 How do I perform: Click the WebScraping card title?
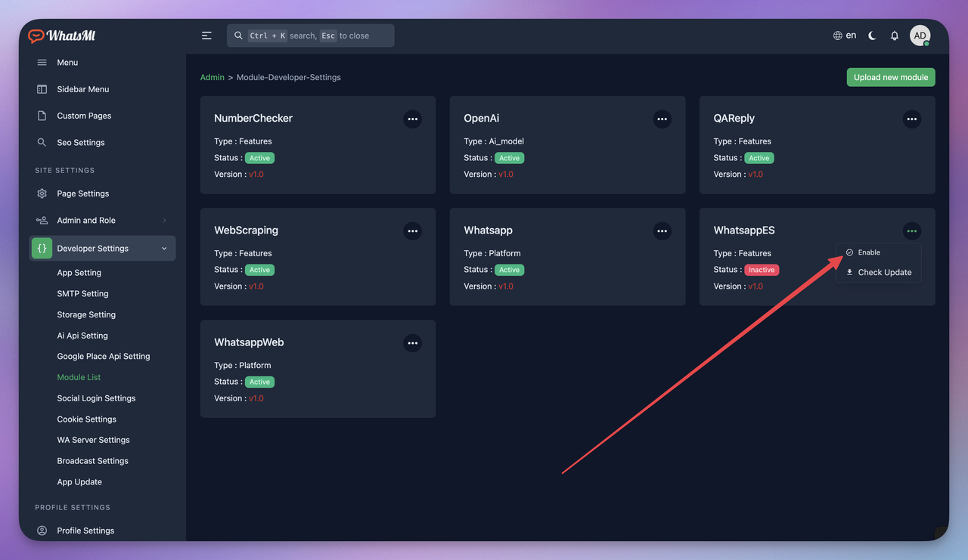click(x=246, y=230)
